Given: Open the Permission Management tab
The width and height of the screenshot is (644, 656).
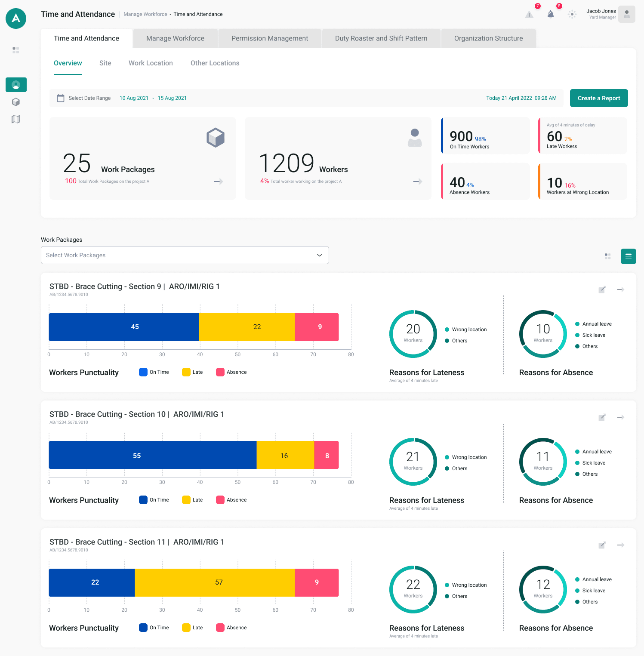Looking at the screenshot, I should coord(270,38).
